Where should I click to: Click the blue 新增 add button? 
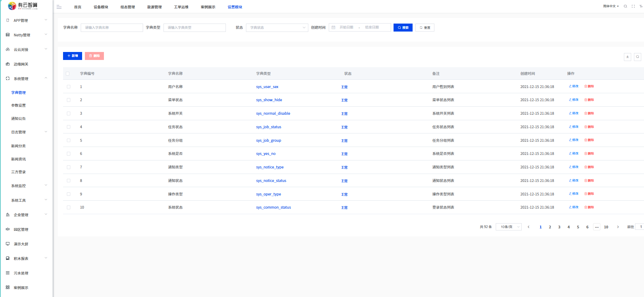pos(72,56)
